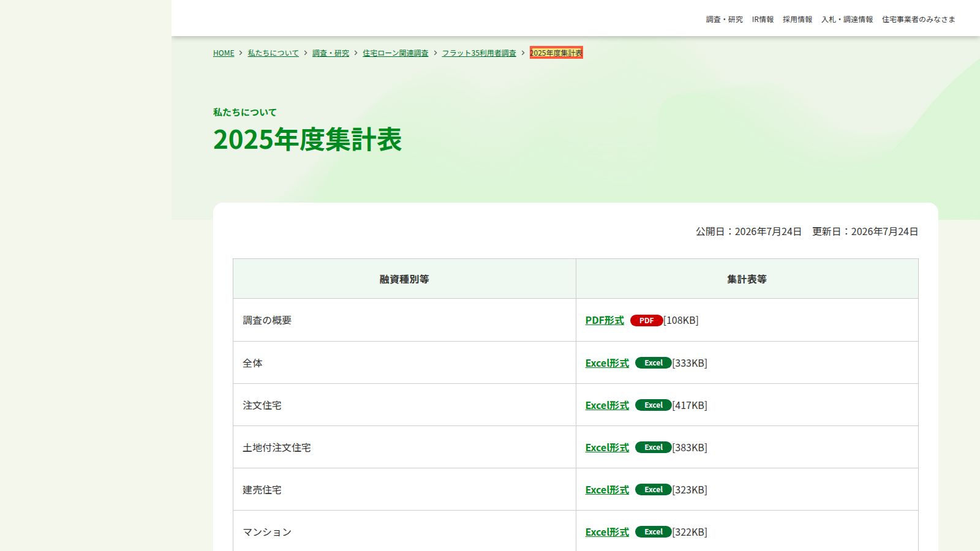Open the 採用情報 top menu item
980x551 pixels.
tap(797, 20)
